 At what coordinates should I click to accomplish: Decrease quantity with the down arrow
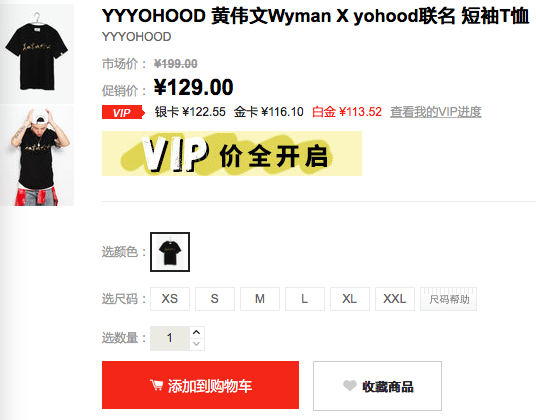pyautogui.click(x=196, y=344)
